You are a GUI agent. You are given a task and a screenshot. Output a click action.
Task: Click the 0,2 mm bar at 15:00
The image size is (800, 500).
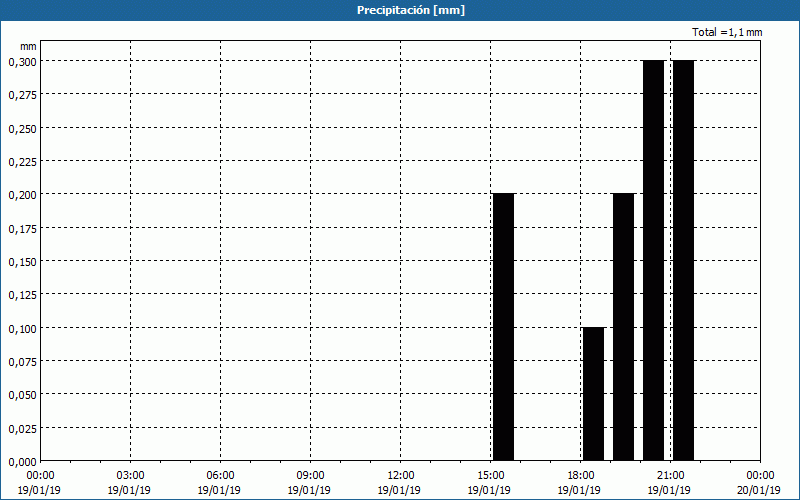504,327
